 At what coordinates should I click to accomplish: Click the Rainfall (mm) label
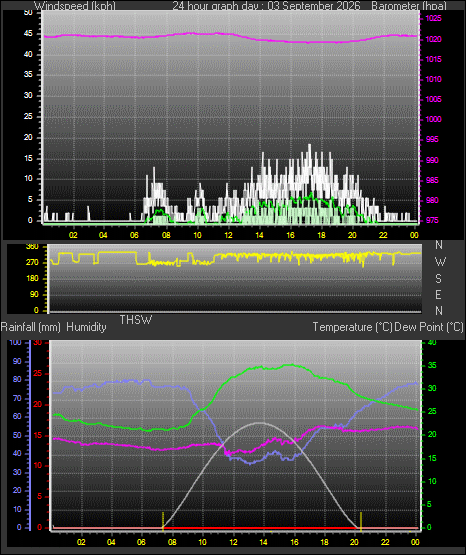tap(30, 327)
